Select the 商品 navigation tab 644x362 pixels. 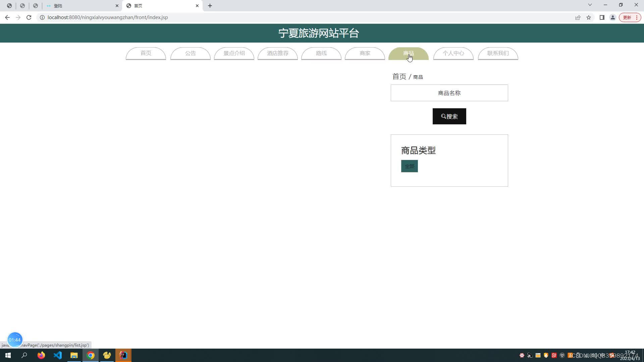tap(408, 53)
